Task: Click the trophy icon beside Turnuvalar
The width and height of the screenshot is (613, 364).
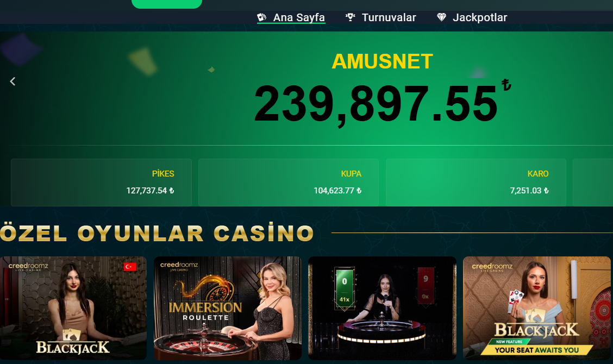Action: click(x=351, y=17)
